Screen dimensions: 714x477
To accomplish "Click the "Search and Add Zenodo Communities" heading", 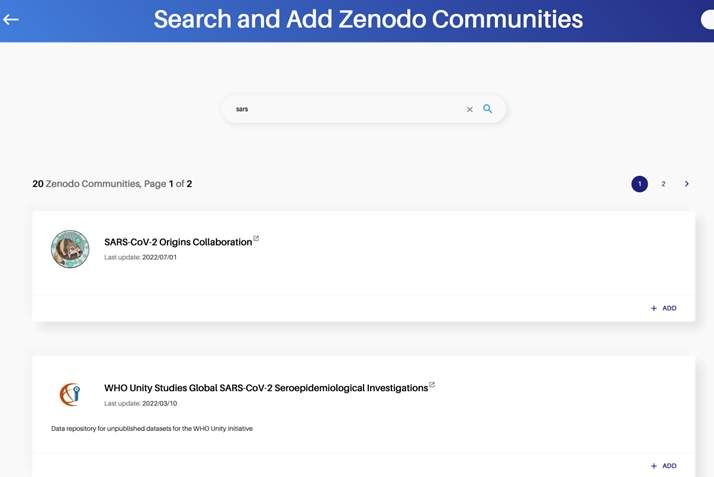I will point(368,19).
